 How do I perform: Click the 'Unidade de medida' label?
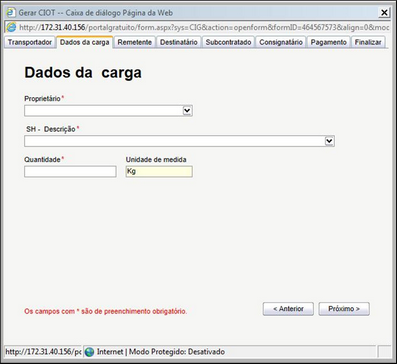click(156, 160)
